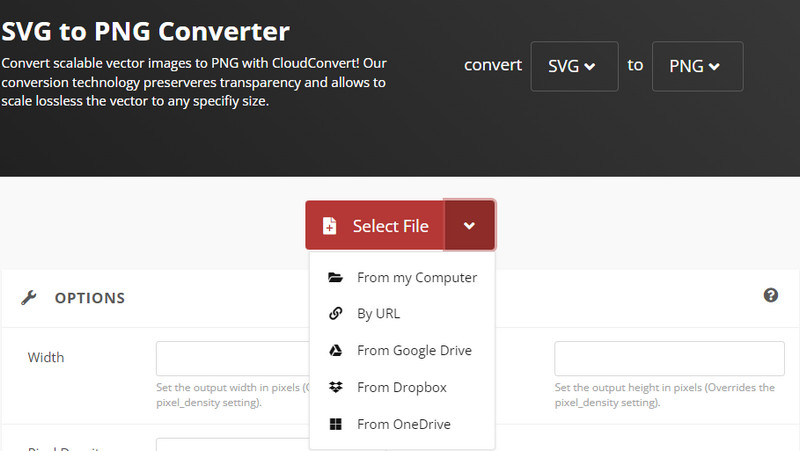The image size is (800, 451).
Task: Select From Dropbox option
Action: coord(401,387)
